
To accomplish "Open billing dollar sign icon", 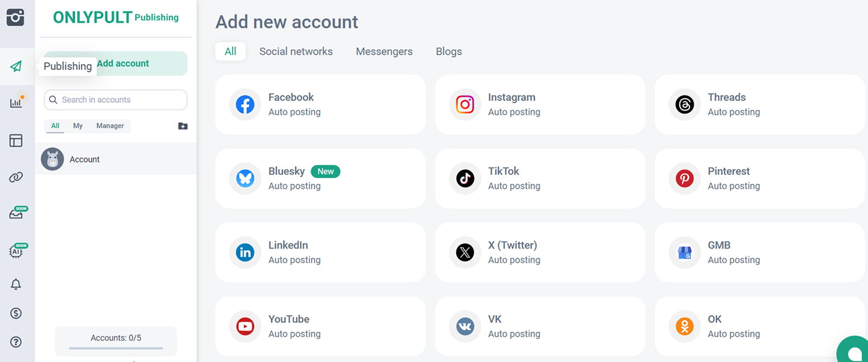I will 16,313.
